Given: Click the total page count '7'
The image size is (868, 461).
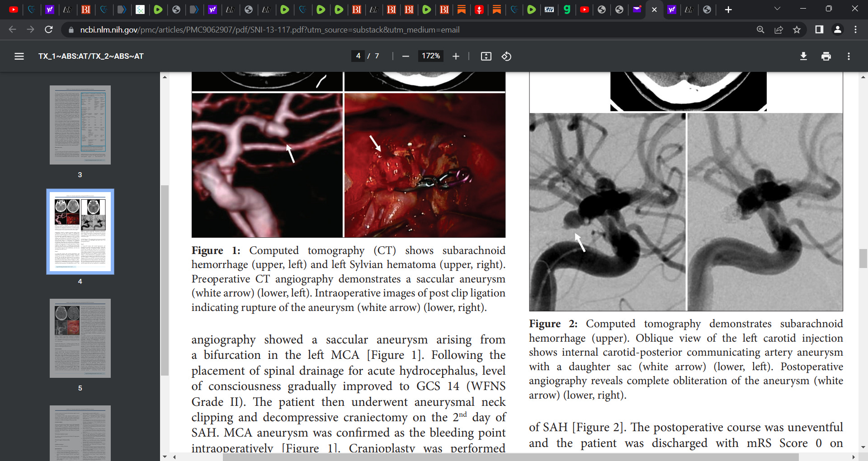Looking at the screenshot, I should click(x=377, y=56).
